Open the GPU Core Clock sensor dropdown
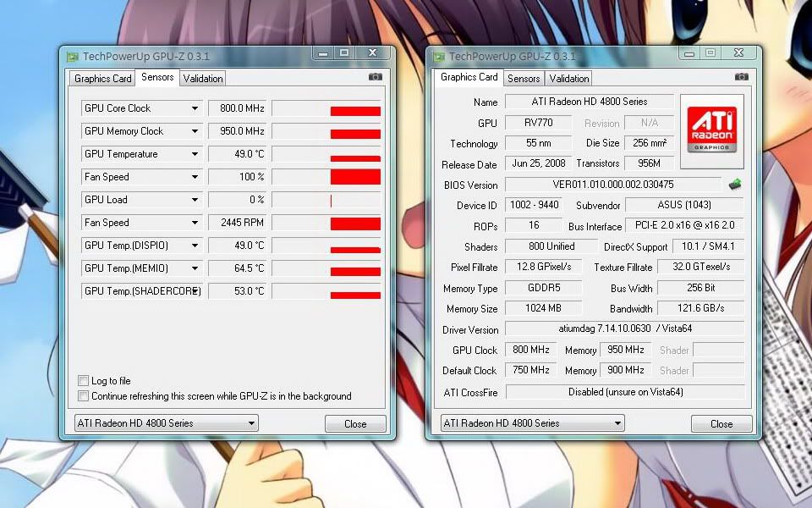812x508 pixels. pyautogui.click(x=195, y=108)
